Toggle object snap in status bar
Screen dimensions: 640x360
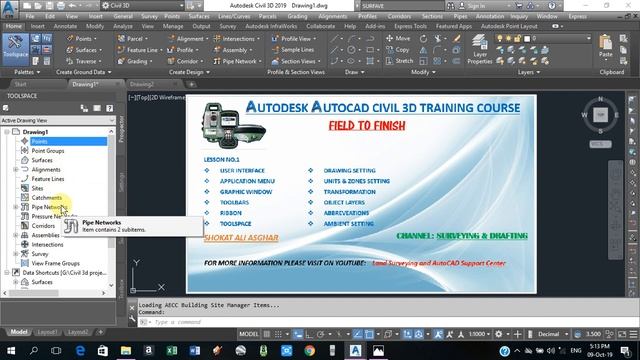pyautogui.click(x=369, y=334)
